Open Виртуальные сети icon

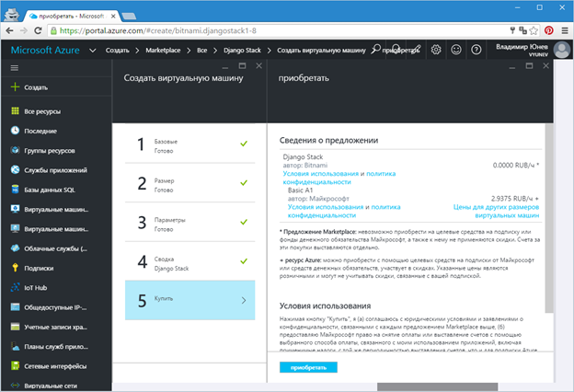(15, 385)
